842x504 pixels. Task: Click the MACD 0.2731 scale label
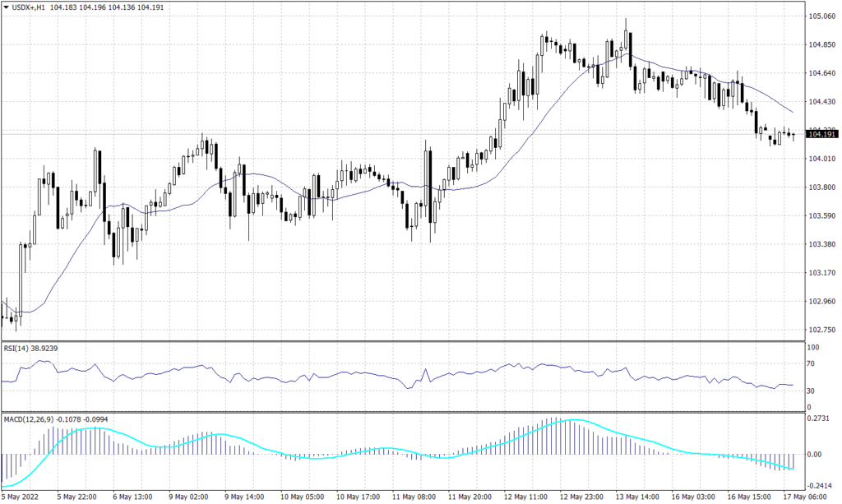(820, 419)
